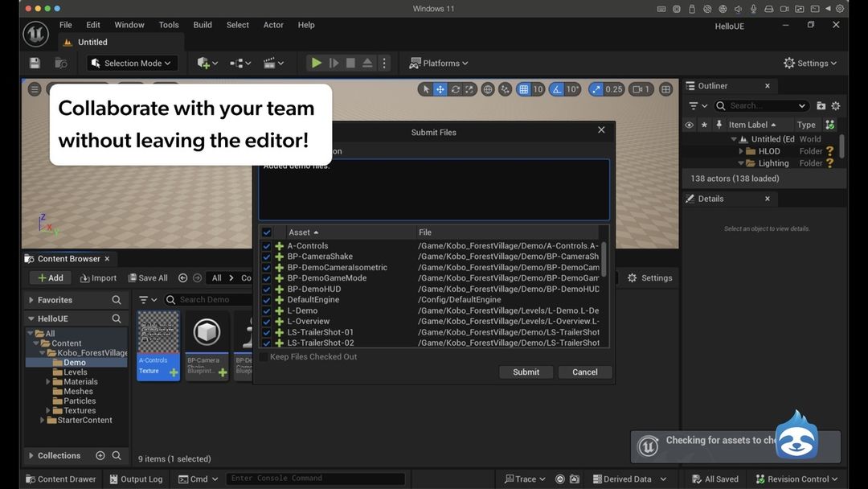This screenshot has width=868, height=489.
Task: Open the Blueprints toolbar dropdown
Action: 240,63
